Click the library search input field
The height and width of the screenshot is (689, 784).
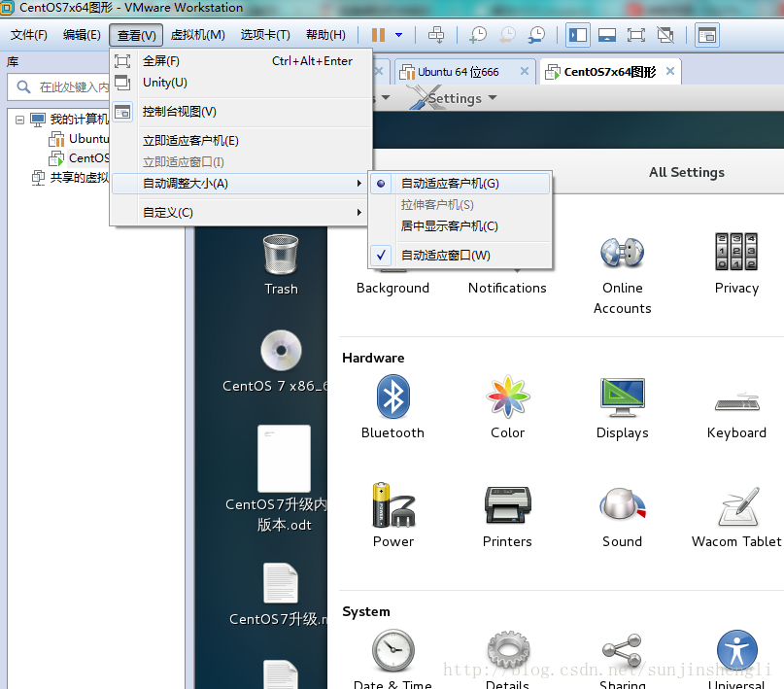[x=59, y=87]
